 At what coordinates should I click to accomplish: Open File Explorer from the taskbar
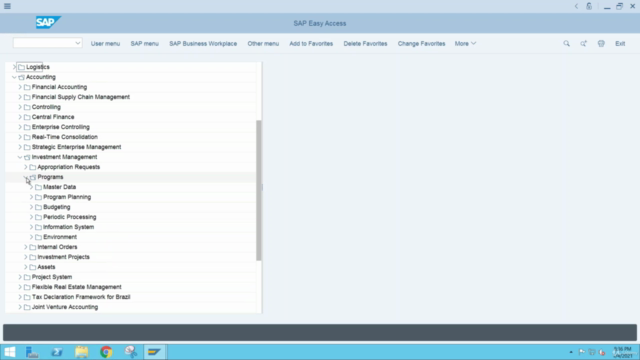tap(82, 352)
